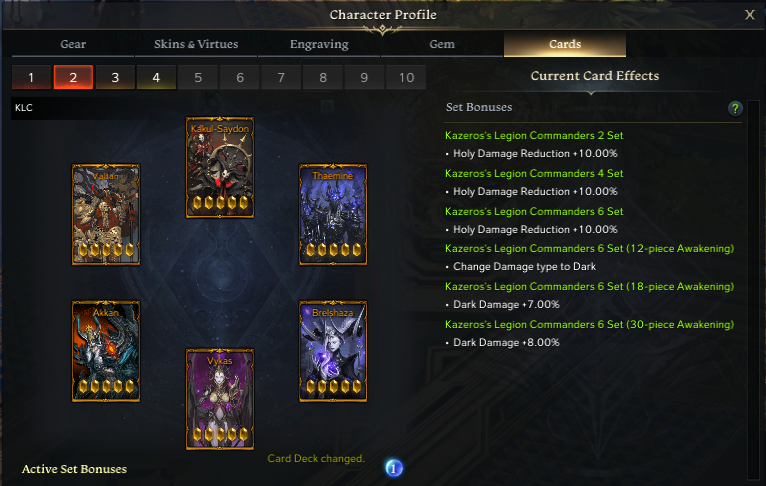Select the Vykas card
The width and height of the screenshot is (766, 486).
click(220, 399)
